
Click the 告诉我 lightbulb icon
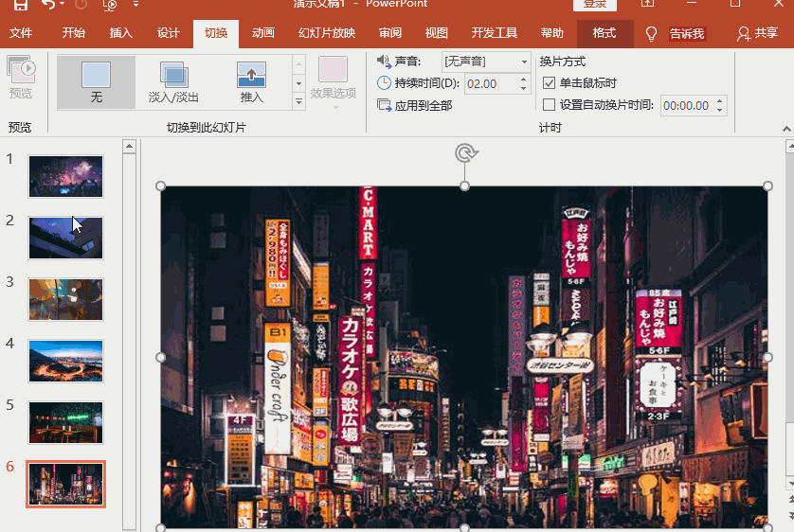coord(652,33)
